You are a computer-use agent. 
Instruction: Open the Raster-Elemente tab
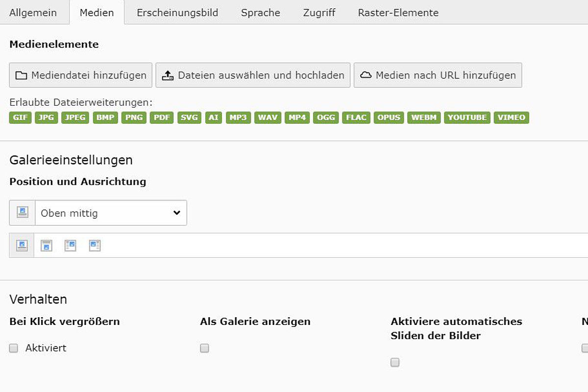pyautogui.click(x=398, y=13)
